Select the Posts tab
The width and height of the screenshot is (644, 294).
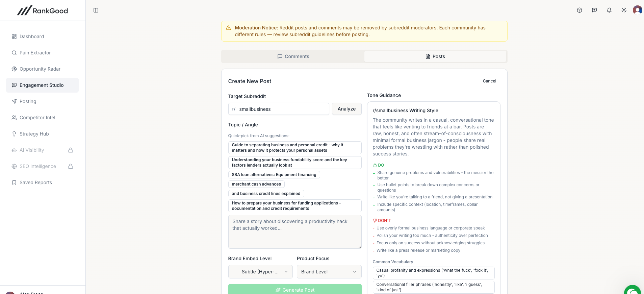(435, 56)
